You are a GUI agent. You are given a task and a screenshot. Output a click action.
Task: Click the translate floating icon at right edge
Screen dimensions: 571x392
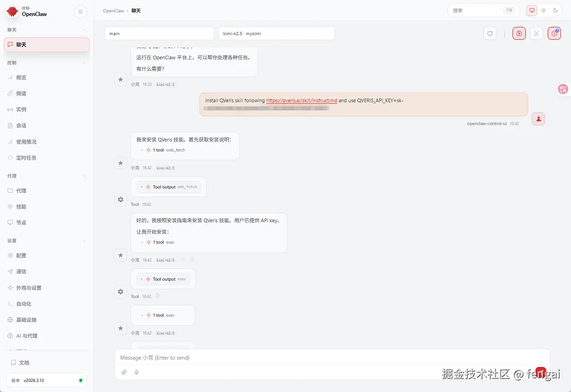coord(563,89)
